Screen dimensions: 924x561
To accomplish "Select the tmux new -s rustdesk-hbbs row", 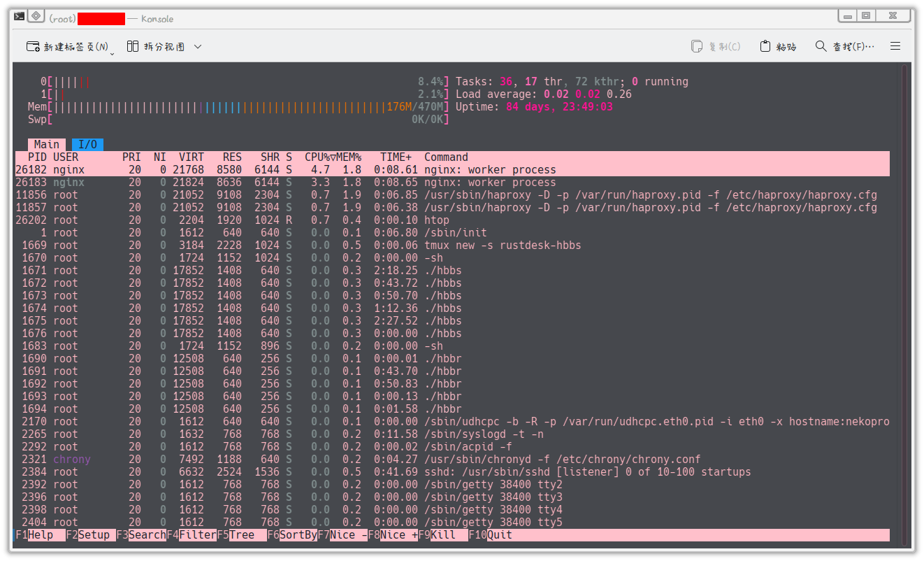I will [452, 246].
